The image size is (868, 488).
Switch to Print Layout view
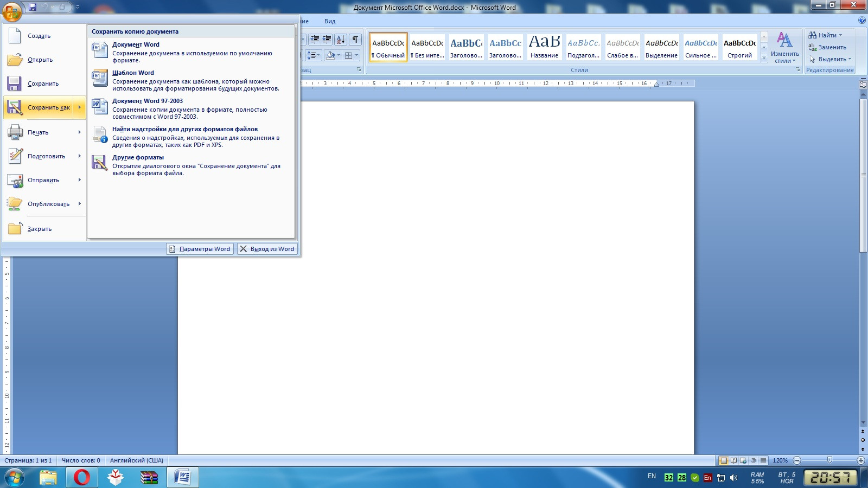(x=723, y=460)
